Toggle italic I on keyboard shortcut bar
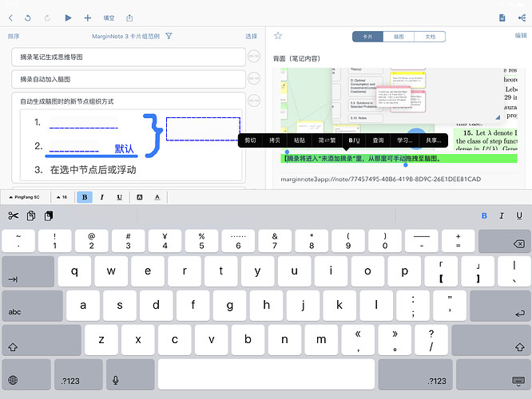 (x=502, y=215)
